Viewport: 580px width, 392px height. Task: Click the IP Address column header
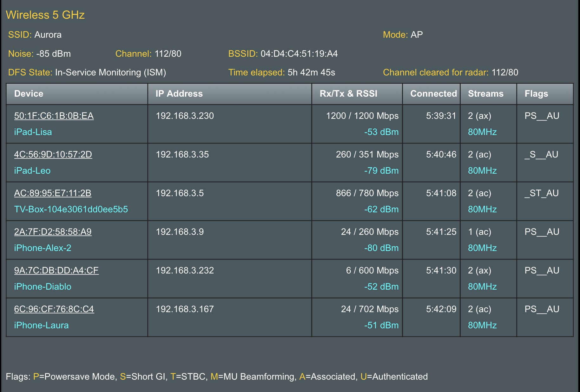click(179, 94)
